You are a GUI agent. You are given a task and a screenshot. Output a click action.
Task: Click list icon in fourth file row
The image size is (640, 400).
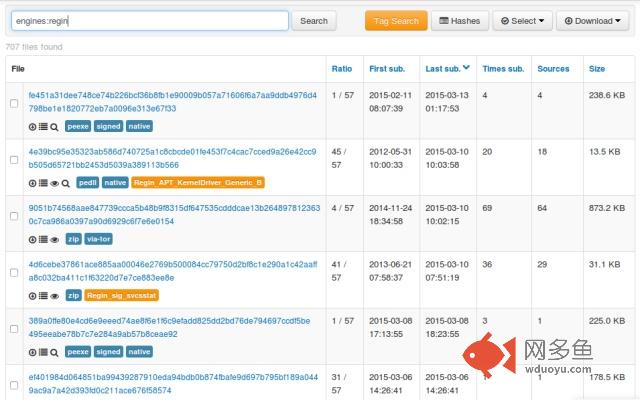coord(43,295)
